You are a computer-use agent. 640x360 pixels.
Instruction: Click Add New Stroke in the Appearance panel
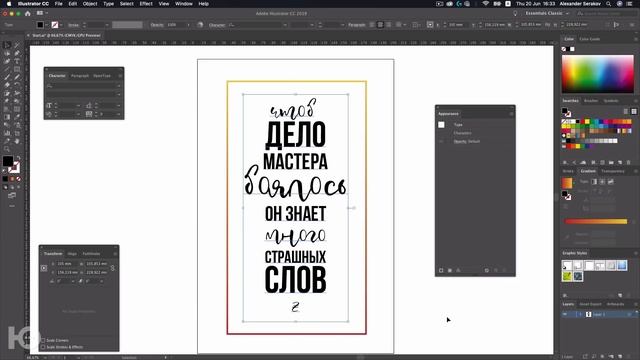click(441, 270)
